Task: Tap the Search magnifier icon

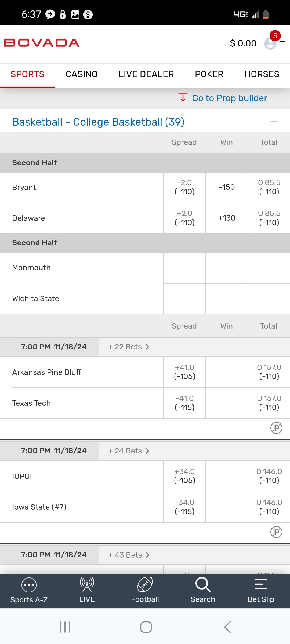Action: tap(203, 584)
